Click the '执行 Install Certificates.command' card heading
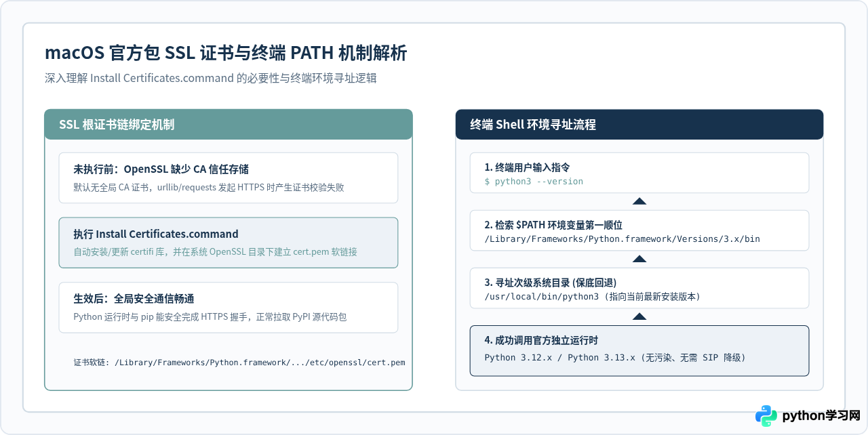 click(156, 234)
